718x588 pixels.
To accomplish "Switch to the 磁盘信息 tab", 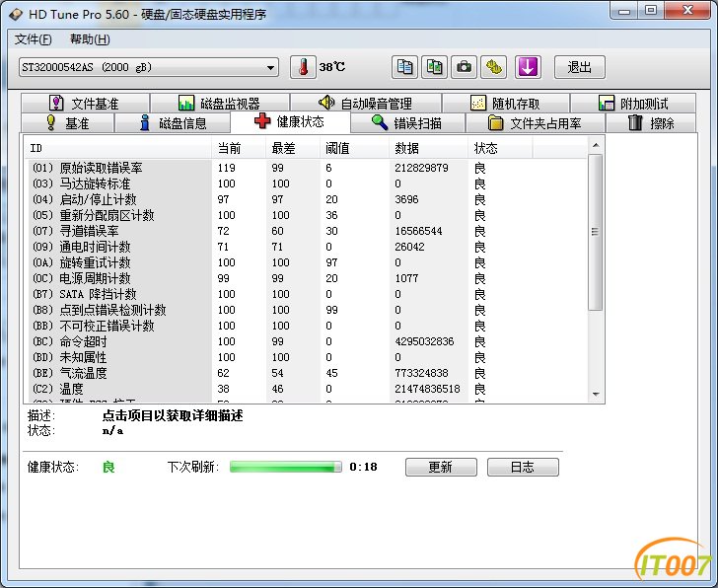I will point(173,122).
